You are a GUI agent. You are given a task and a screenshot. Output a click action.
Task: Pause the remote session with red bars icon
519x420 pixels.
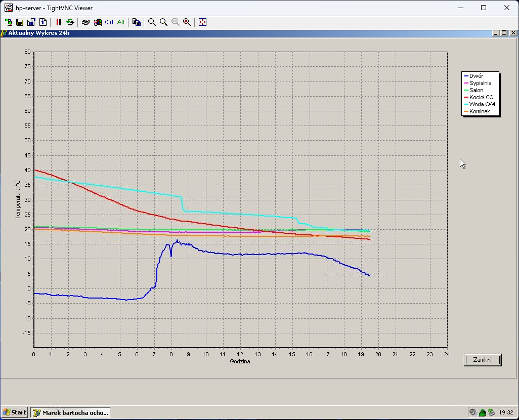[x=59, y=22]
